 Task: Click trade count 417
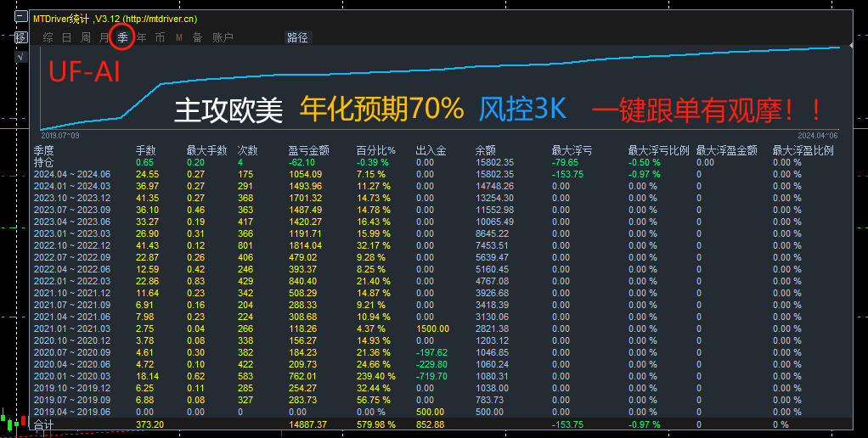tap(245, 222)
